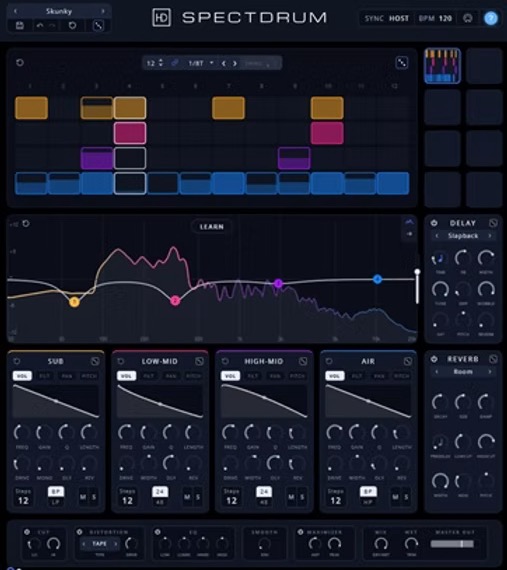
Task: Mute the AIR band
Action: pyautogui.click(x=395, y=497)
